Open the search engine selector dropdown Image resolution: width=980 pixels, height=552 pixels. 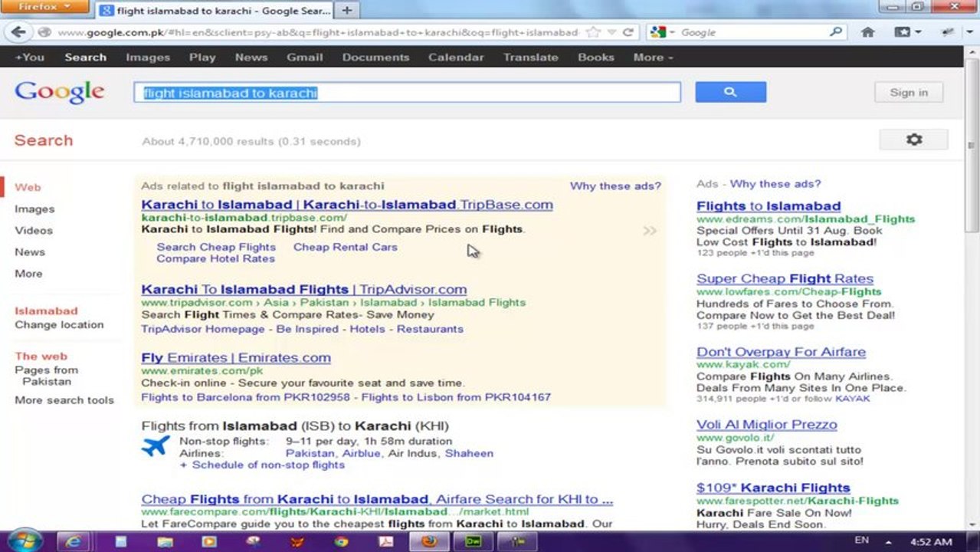(664, 32)
